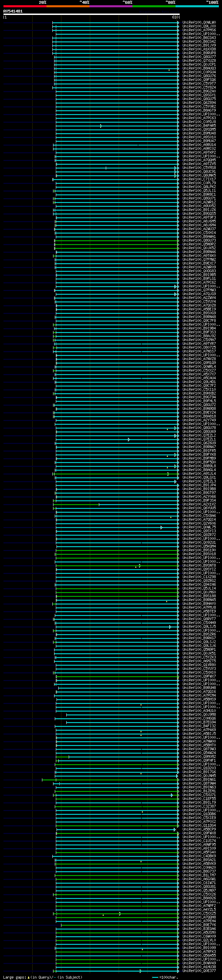Screen dimensions: 222x980
Task: Click the Large gaps legend text
Action: (43, 977)
